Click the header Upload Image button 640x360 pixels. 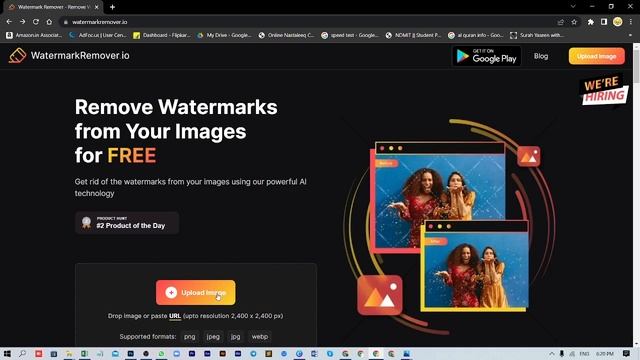pyautogui.click(x=596, y=56)
